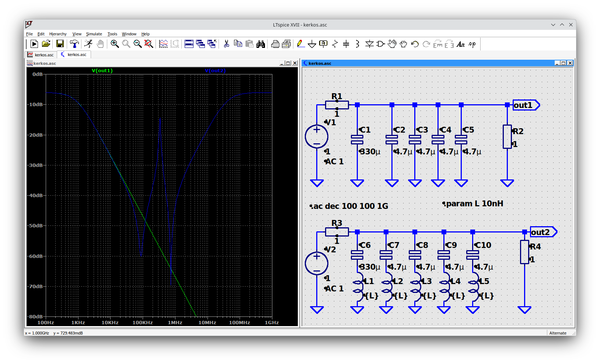Select the Ground symbol tool

[312, 44]
